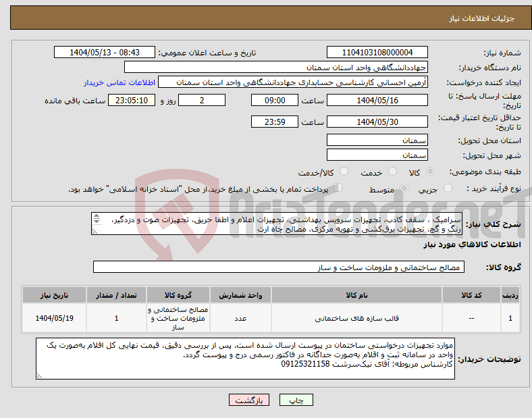
Task: Click the validity time field 23:59
Action: click(275, 122)
